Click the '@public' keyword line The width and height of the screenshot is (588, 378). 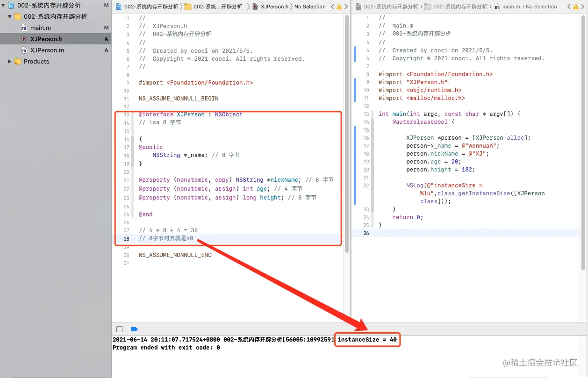click(x=151, y=147)
